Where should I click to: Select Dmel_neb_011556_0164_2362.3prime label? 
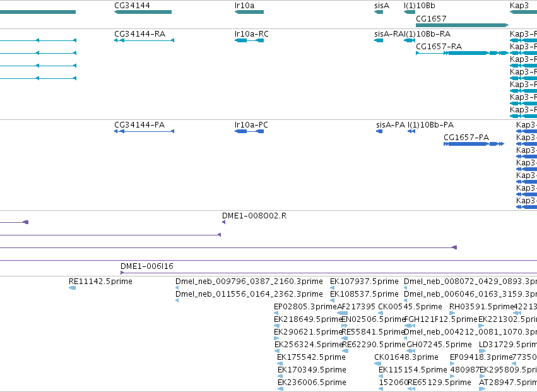[249, 294]
